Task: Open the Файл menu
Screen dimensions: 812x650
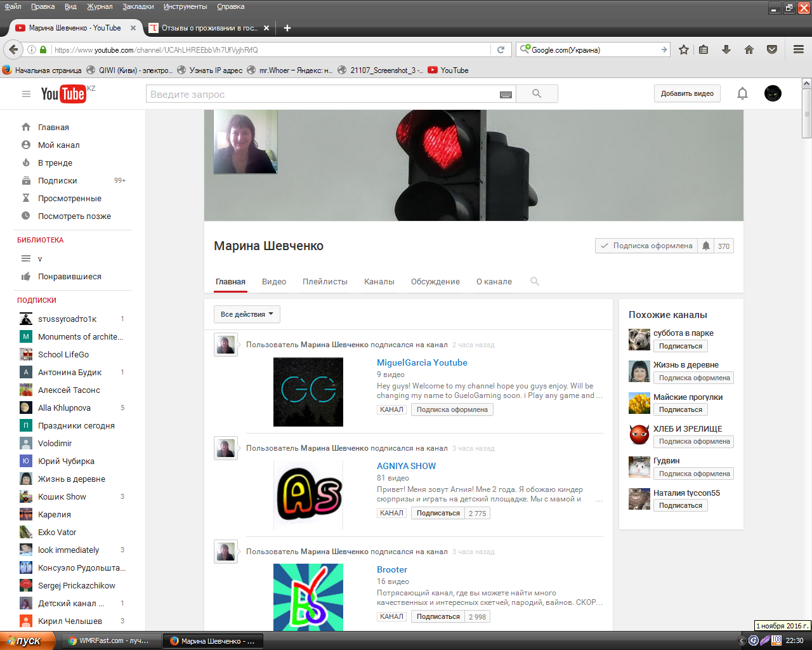Action: tap(13, 6)
